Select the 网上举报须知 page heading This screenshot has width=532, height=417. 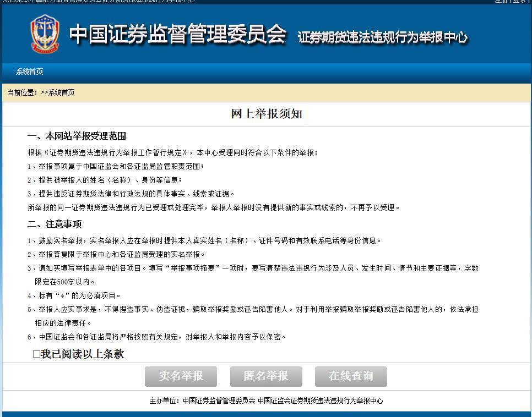click(267, 114)
